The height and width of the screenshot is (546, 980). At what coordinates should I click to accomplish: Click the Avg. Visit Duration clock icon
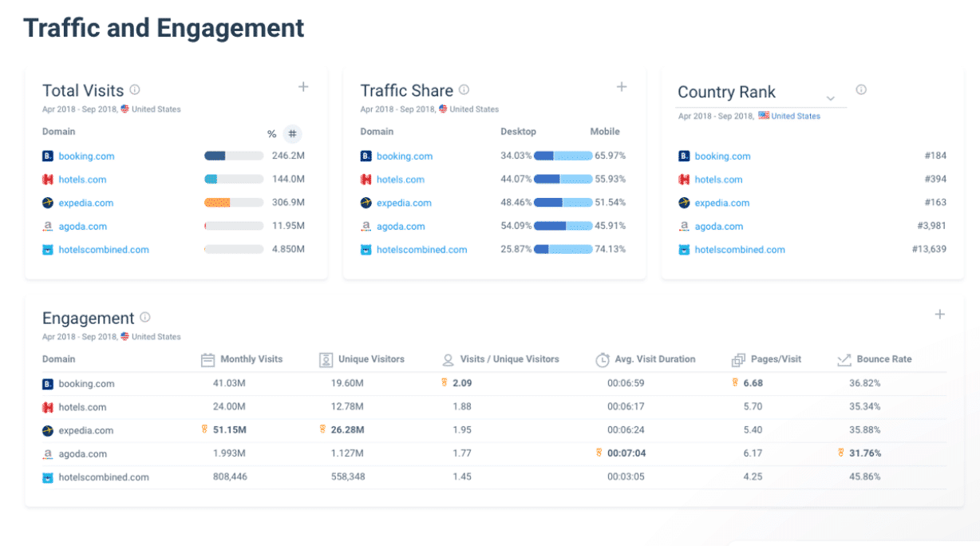pyautogui.click(x=603, y=360)
